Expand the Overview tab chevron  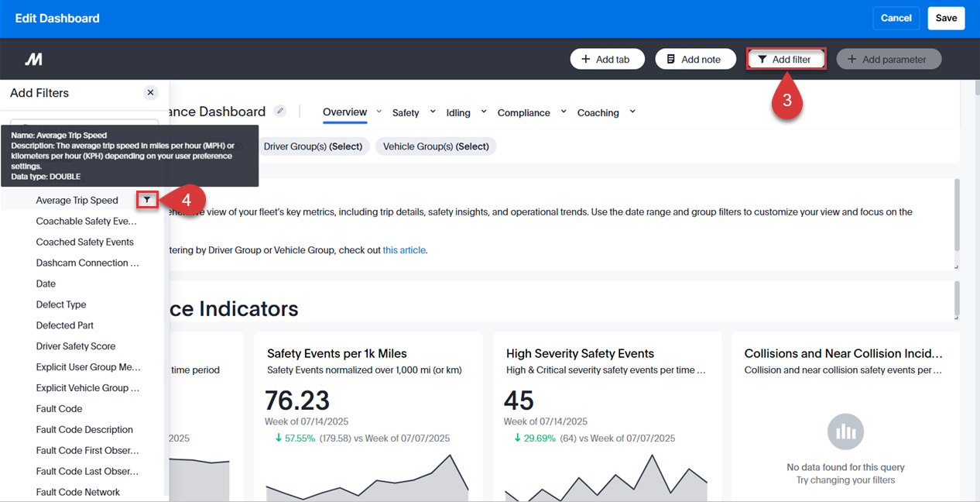point(379,112)
